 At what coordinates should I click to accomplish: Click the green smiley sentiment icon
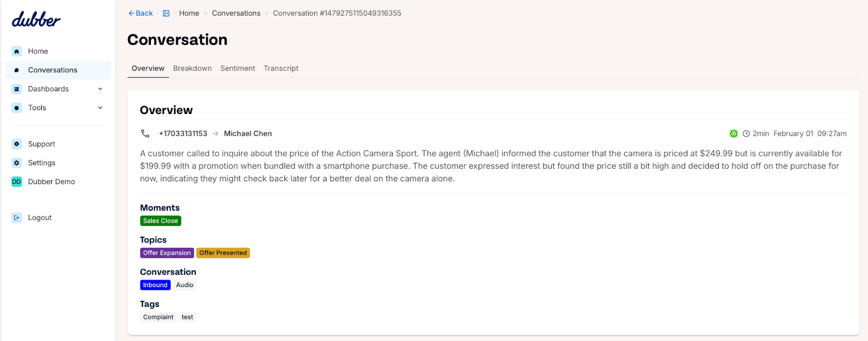tap(733, 134)
